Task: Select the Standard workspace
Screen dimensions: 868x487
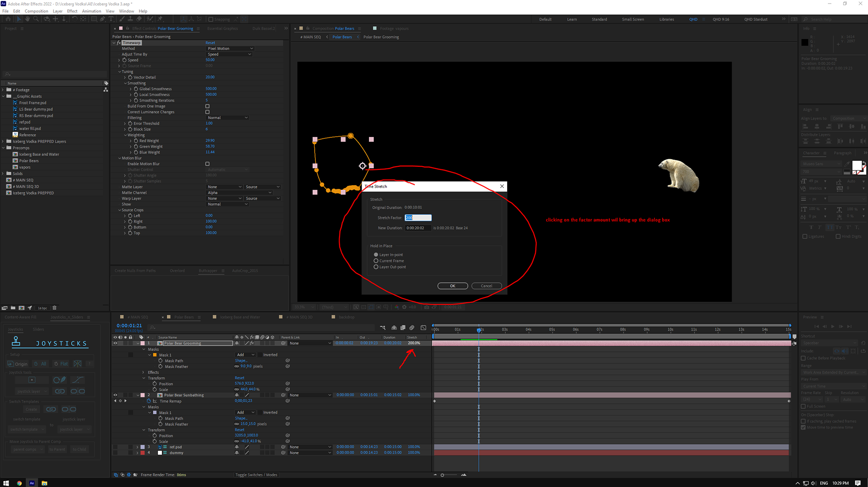Action: pos(599,19)
